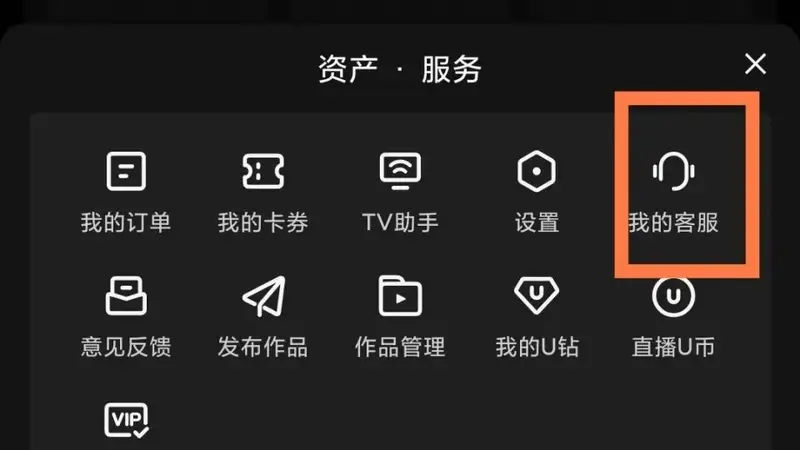This screenshot has height=450, width=800.
Task: Tap the VIP badge icon
Action: coord(126,420)
